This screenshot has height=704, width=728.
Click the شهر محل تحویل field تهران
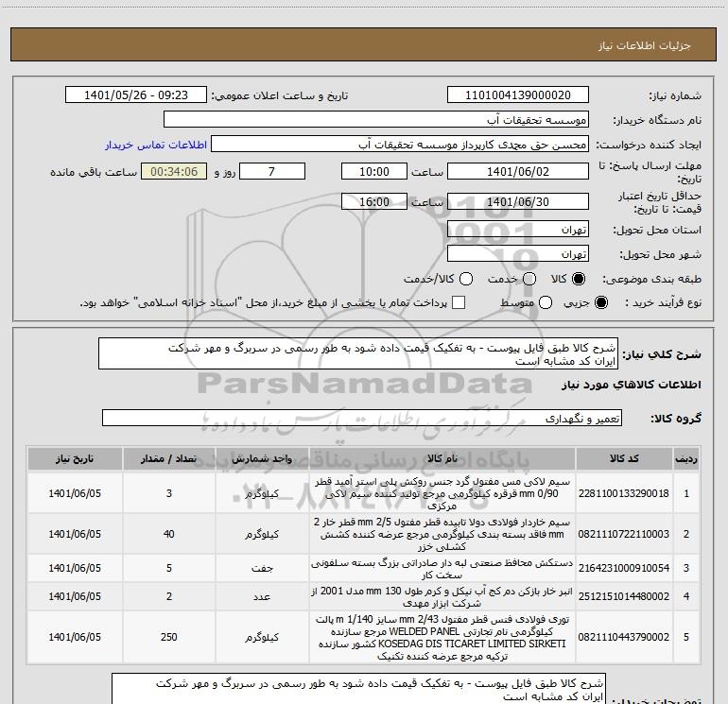coord(518,254)
